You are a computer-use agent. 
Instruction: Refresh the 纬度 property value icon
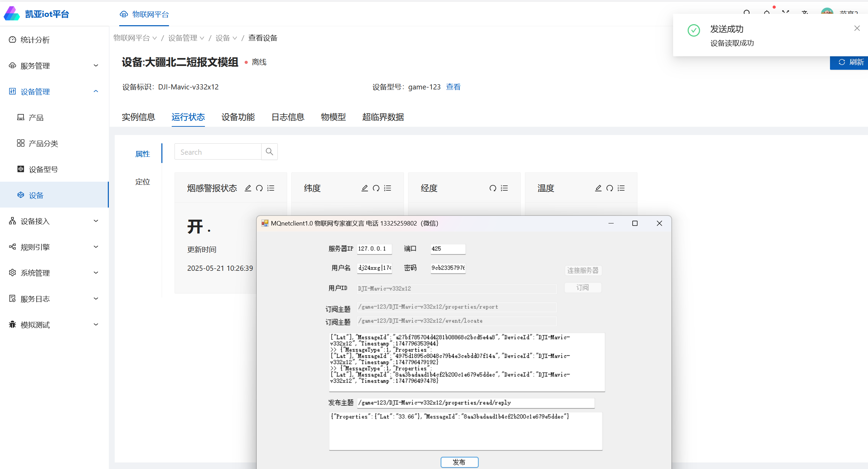coord(376,188)
